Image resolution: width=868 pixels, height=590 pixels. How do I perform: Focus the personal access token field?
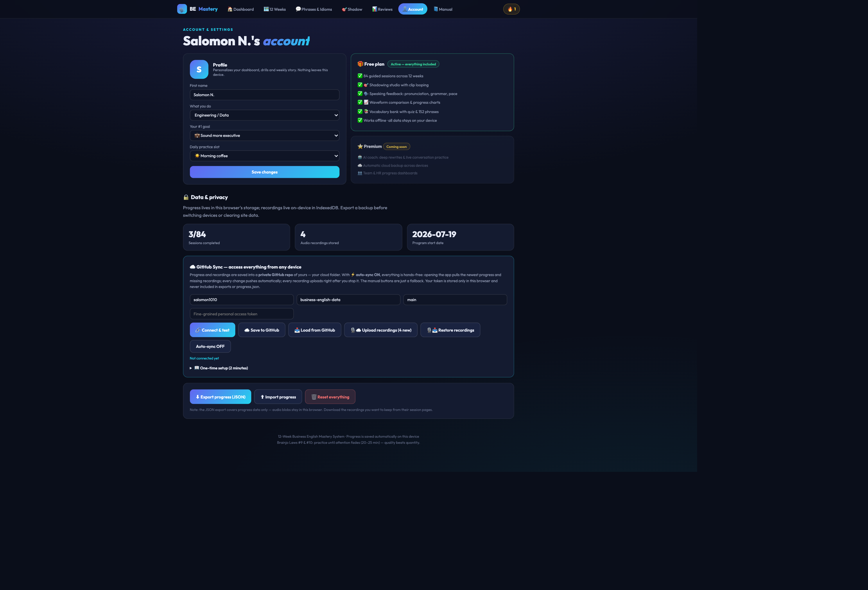[241, 314]
